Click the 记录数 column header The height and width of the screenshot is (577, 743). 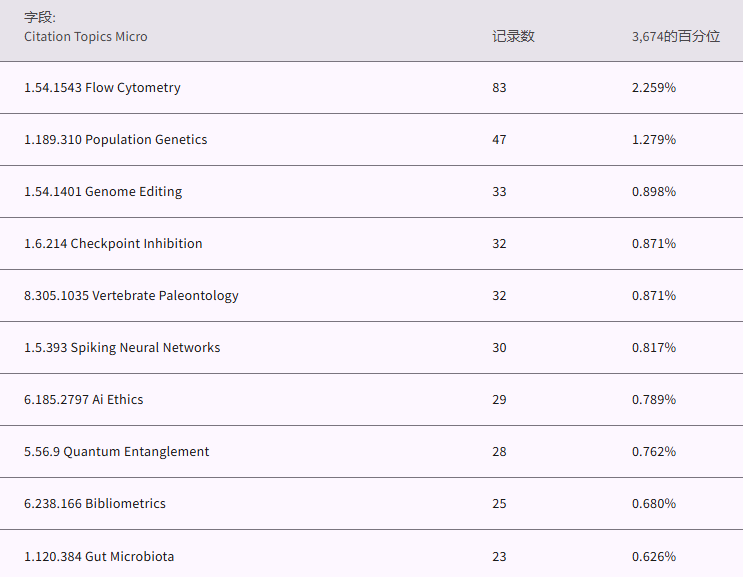coord(513,37)
